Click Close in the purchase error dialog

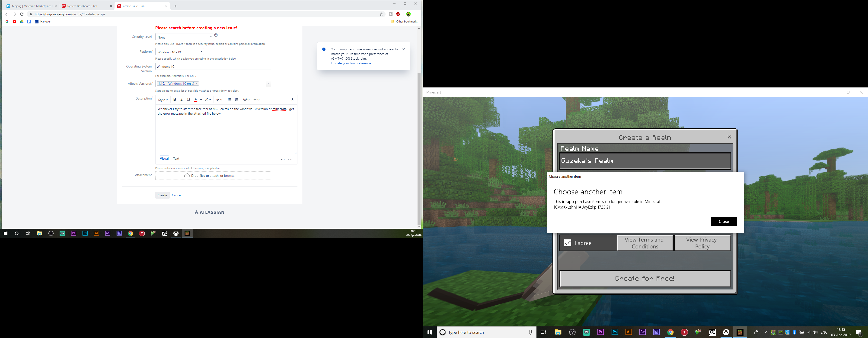coord(723,221)
